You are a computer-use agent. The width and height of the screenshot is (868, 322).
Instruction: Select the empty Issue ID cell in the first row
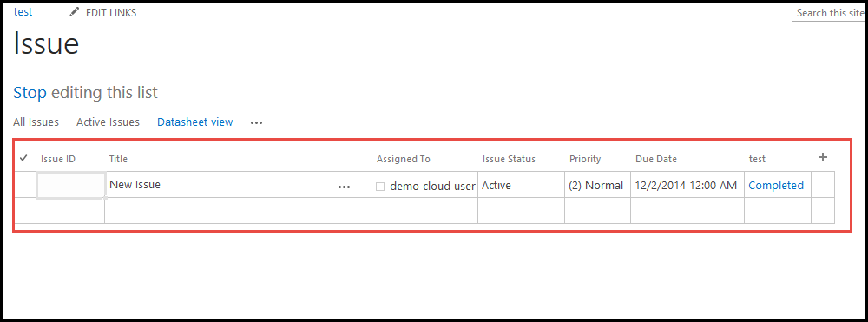(71, 185)
